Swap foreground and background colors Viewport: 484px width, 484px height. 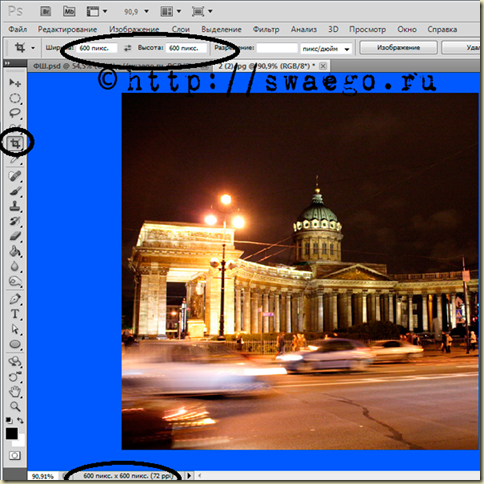pyautogui.click(x=20, y=421)
